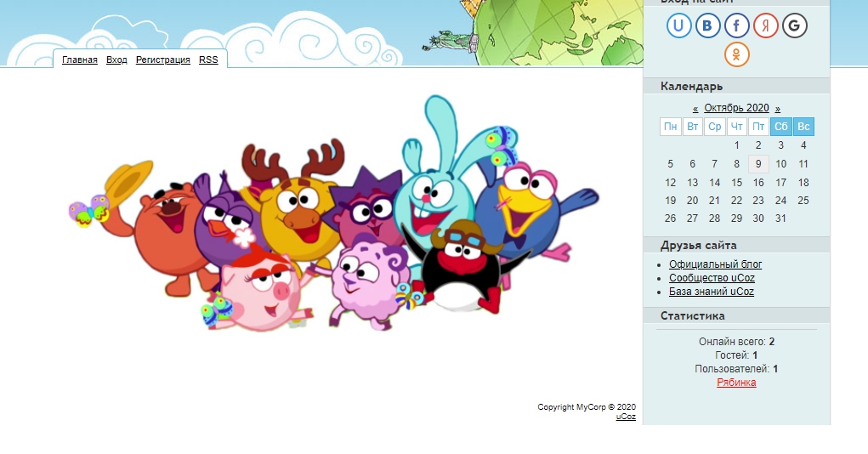Log in with the Yandex icon

[766, 26]
